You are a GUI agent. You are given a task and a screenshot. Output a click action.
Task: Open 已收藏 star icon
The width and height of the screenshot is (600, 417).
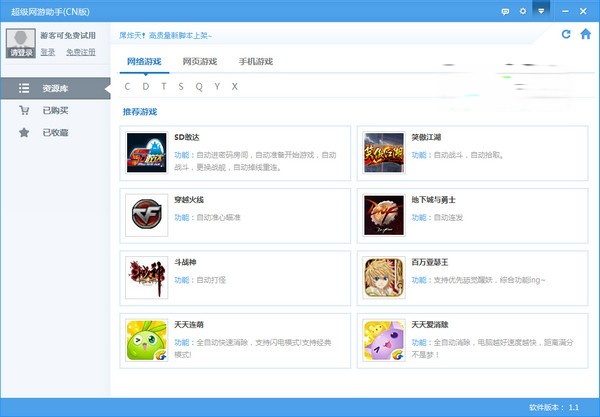(24, 133)
